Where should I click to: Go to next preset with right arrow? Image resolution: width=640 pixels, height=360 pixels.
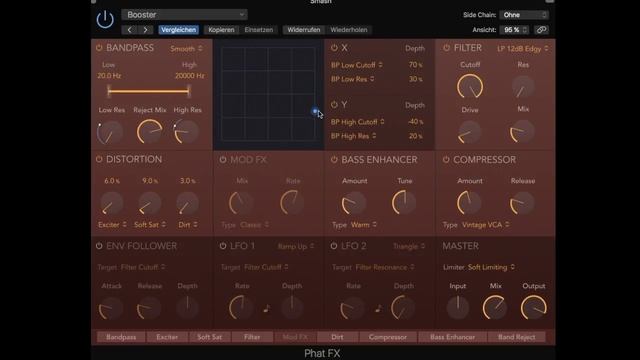pyautogui.click(x=145, y=30)
